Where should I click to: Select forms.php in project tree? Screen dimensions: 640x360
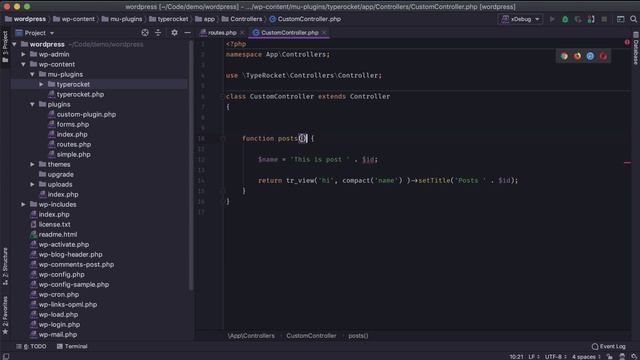click(x=68, y=124)
